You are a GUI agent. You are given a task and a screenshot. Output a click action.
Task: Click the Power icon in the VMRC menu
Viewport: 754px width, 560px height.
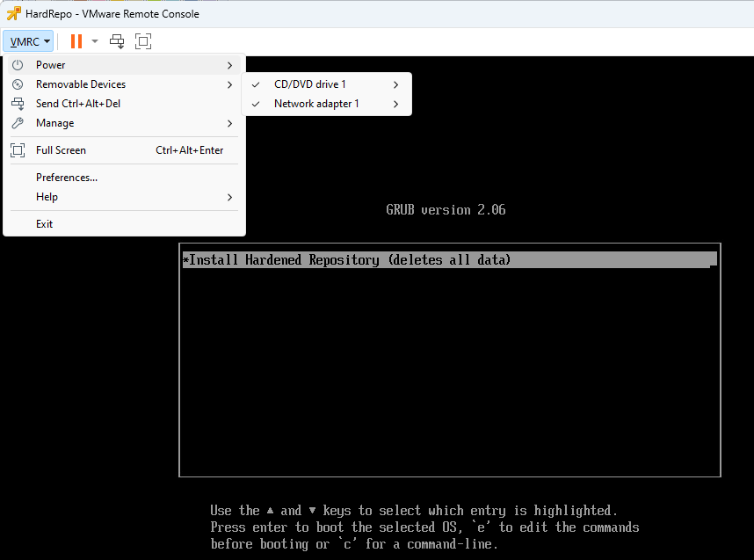coord(19,64)
